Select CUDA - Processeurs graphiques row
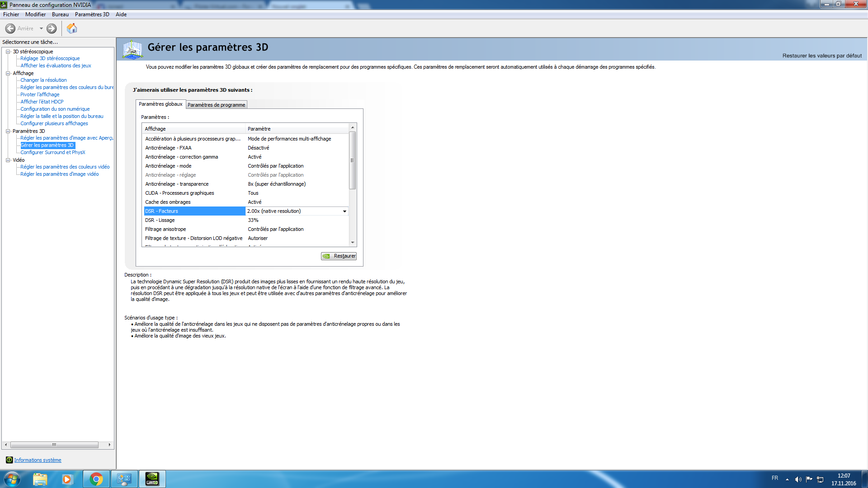The image size is (868, 488). point(246,193)
